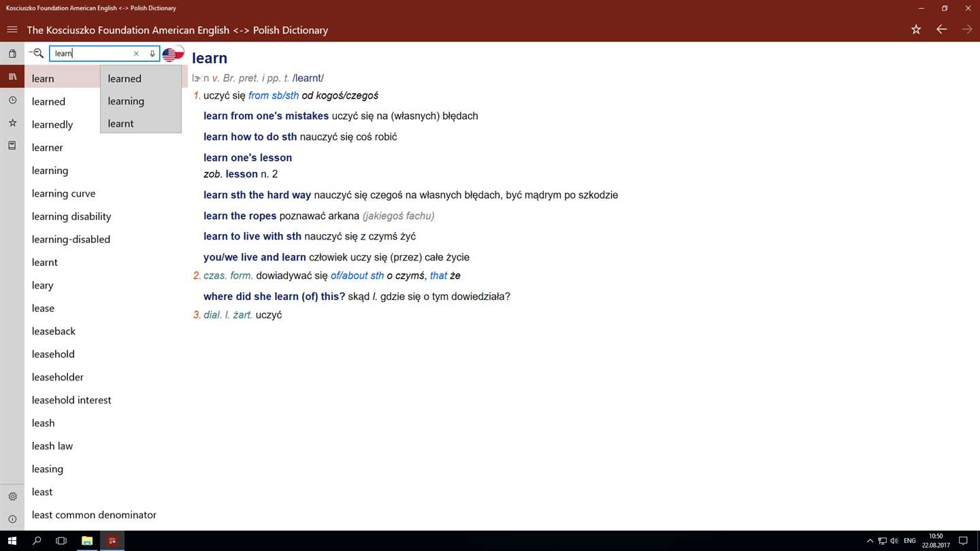Image resolution: width=980 pixels, height=551 pixels.
Task: Open taskbar clock showing 10:50
Action: 936,541
